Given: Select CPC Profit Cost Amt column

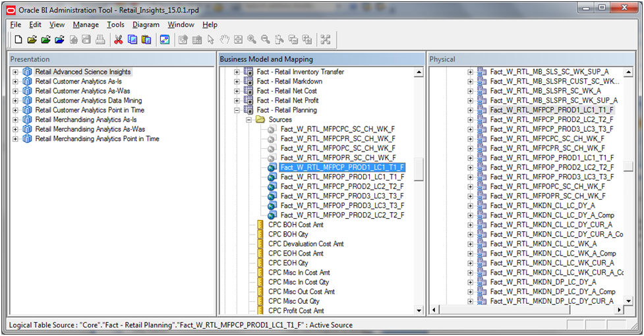Looking at the screenshot, I should point(296,311).
